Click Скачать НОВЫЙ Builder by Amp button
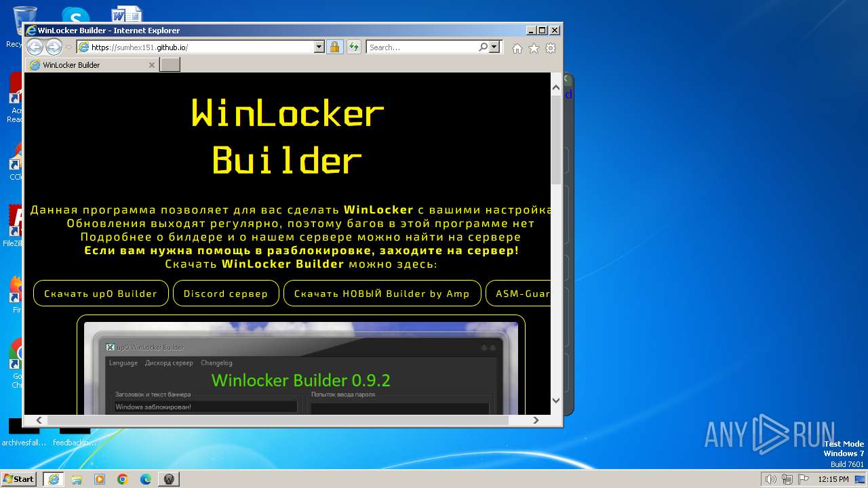The image size is (868, 488). [382, 293]
